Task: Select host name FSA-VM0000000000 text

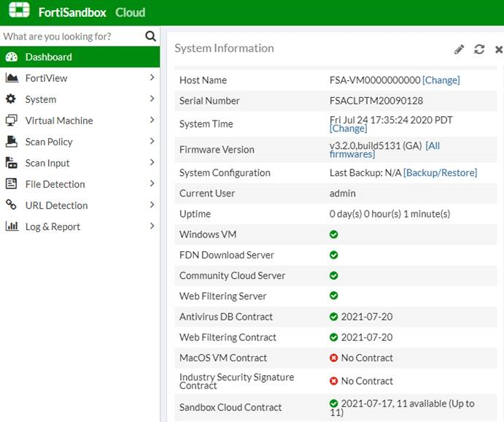Action: [375, 80]
